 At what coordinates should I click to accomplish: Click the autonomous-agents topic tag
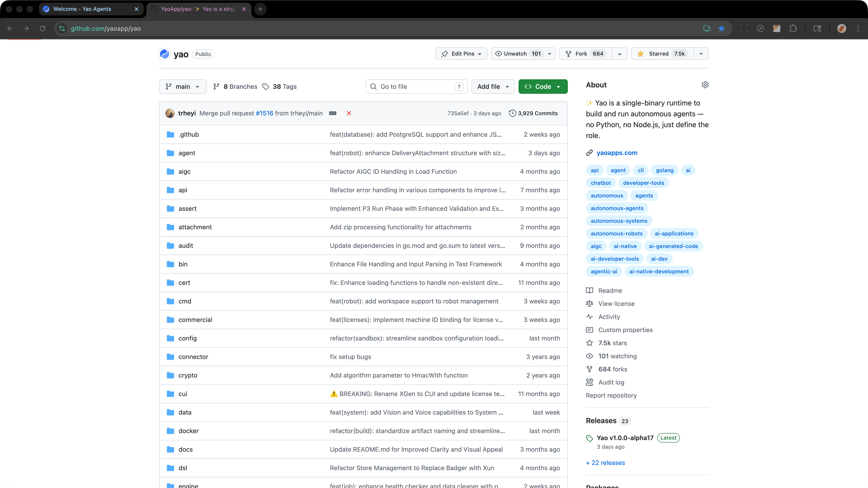[617, 208]
